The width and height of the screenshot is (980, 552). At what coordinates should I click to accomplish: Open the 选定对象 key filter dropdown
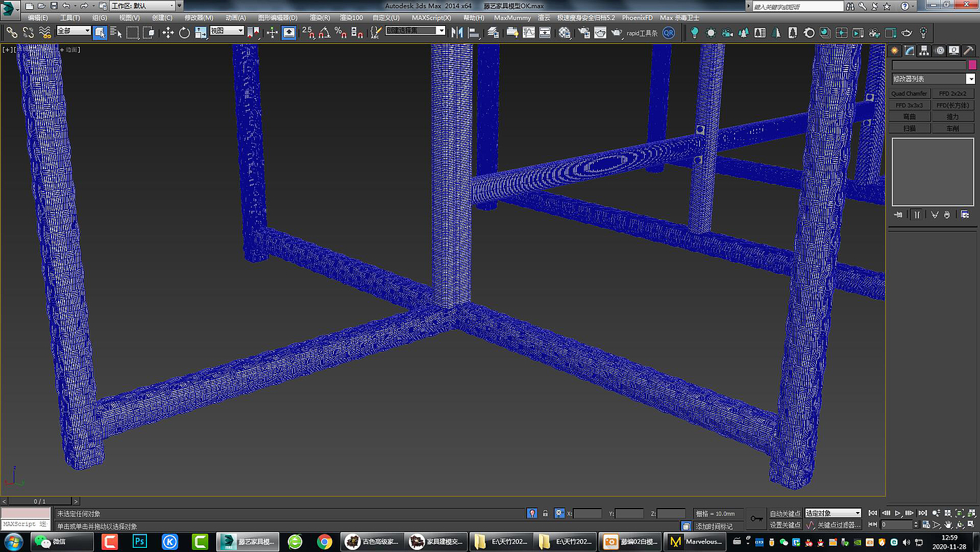tap(832, 513)
